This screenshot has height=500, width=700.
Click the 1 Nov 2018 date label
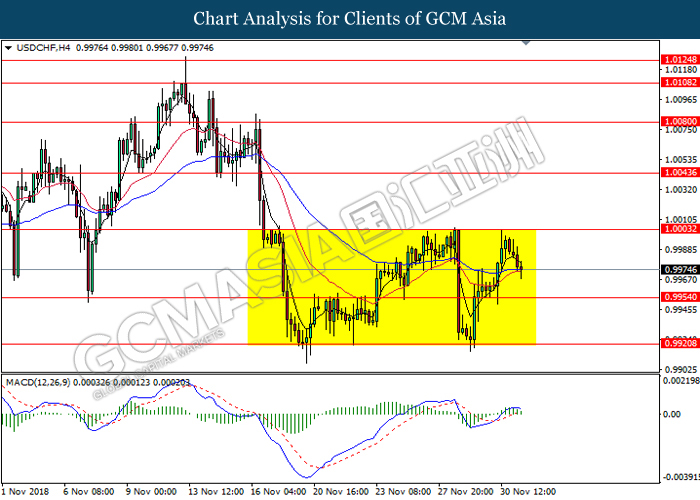tap(25, 492)
